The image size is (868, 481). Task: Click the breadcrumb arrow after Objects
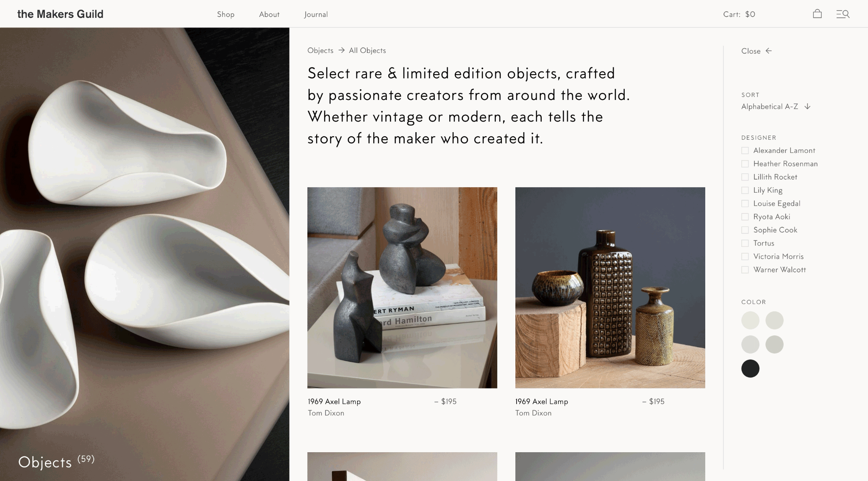point(341,50)
